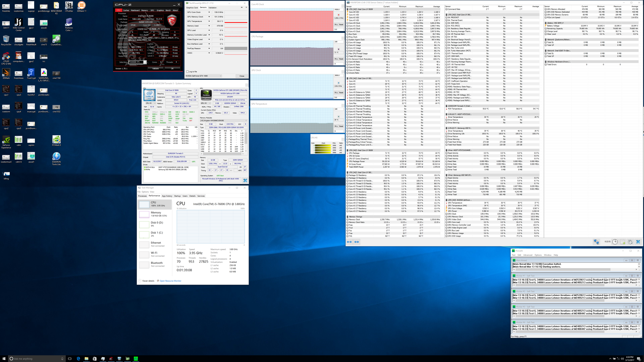This screenshot has height=362, width=644.
Task: Click the taskbar clock showing 4:34 PM
Action: point(630,359)
